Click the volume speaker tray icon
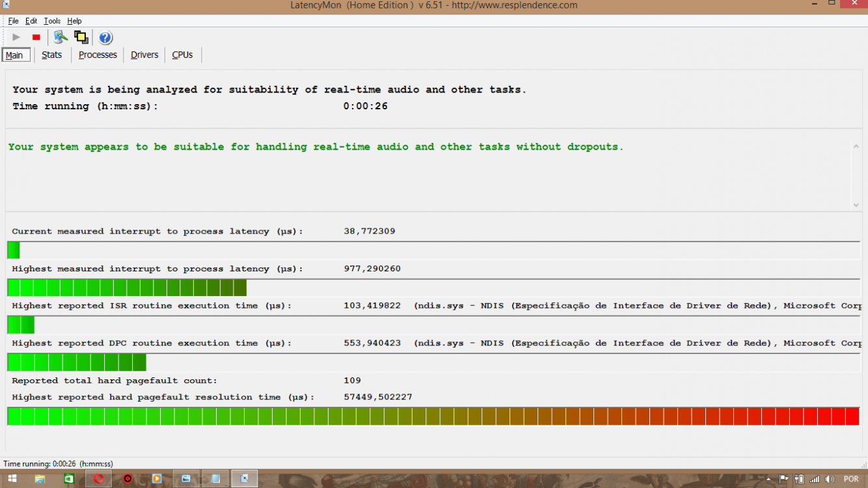Screen dimensions: 868x488 tap(830, 480)
